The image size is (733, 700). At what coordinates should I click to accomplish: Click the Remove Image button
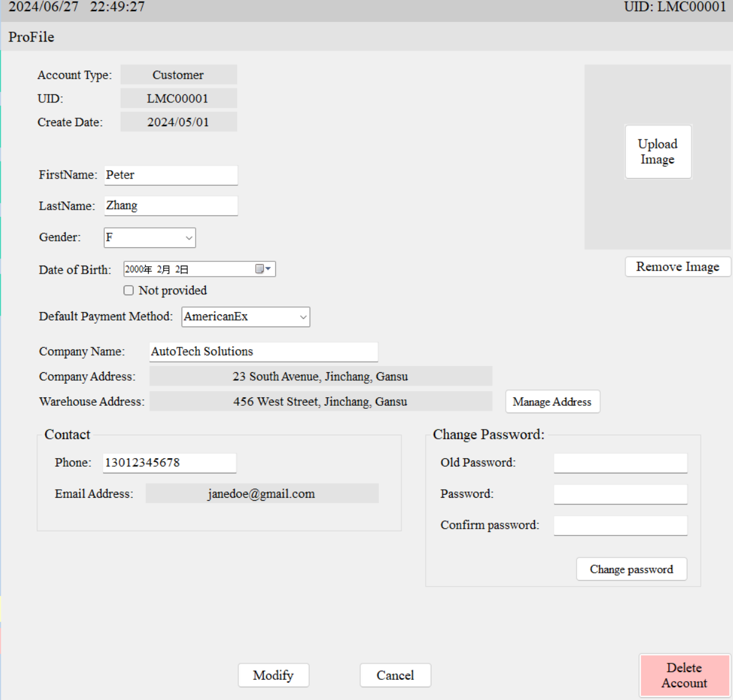(678, 266)
